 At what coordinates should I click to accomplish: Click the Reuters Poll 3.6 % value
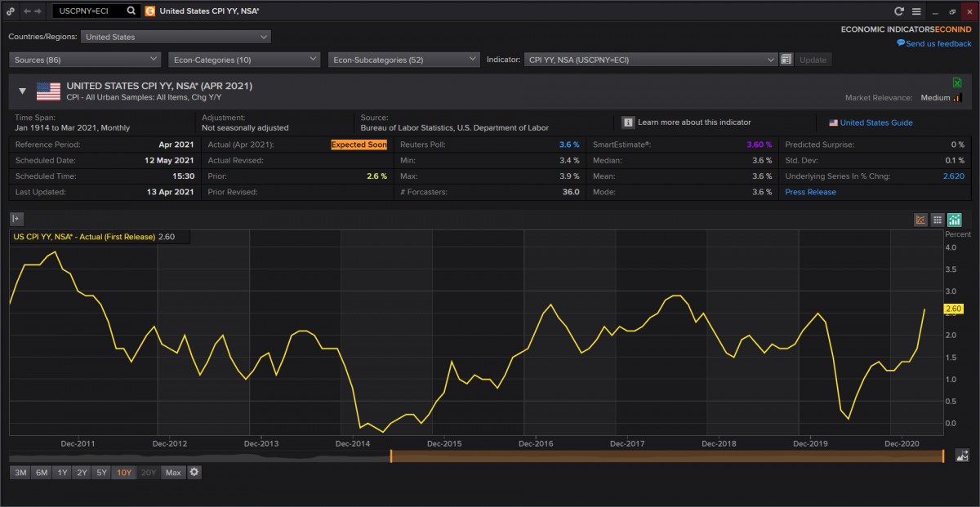click(x=569, y=145)
